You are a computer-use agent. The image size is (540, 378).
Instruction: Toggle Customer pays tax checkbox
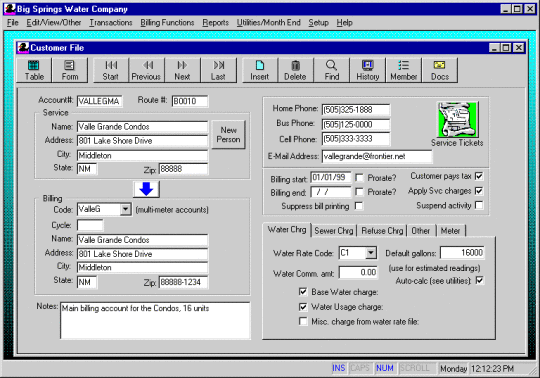coord(479,176)
